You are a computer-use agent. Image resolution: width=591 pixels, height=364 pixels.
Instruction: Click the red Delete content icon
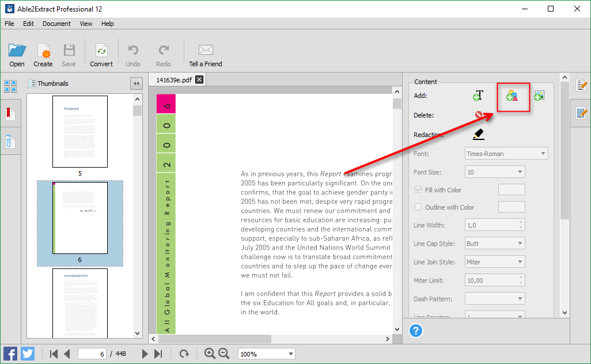479,115
